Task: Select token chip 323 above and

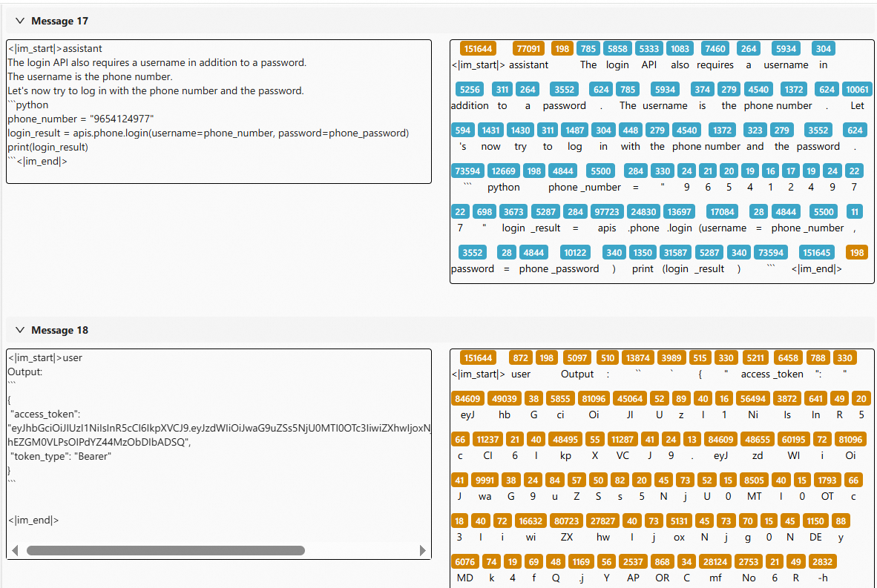Action: coord(755,131)
